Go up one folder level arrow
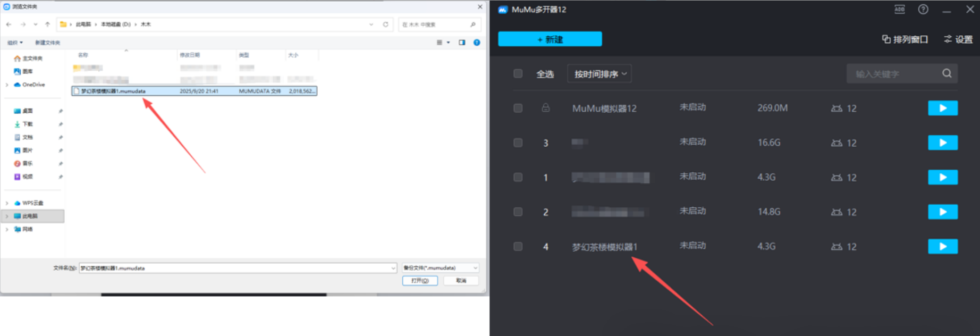This screenshot has height=336, width=980. (47, 24)
